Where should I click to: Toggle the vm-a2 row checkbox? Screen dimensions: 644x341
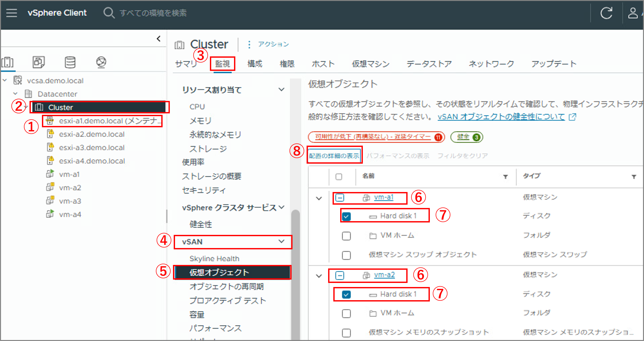(339, 276)
